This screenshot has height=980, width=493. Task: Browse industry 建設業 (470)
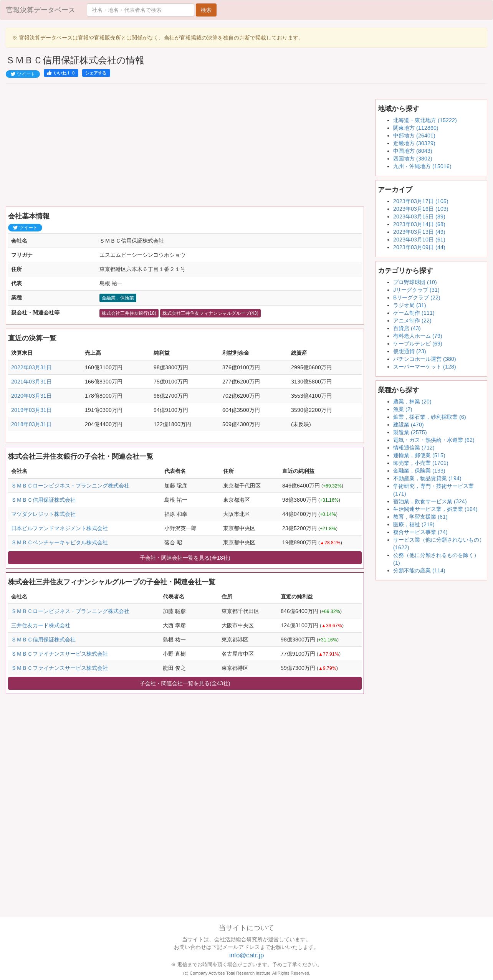pos(408,425)
